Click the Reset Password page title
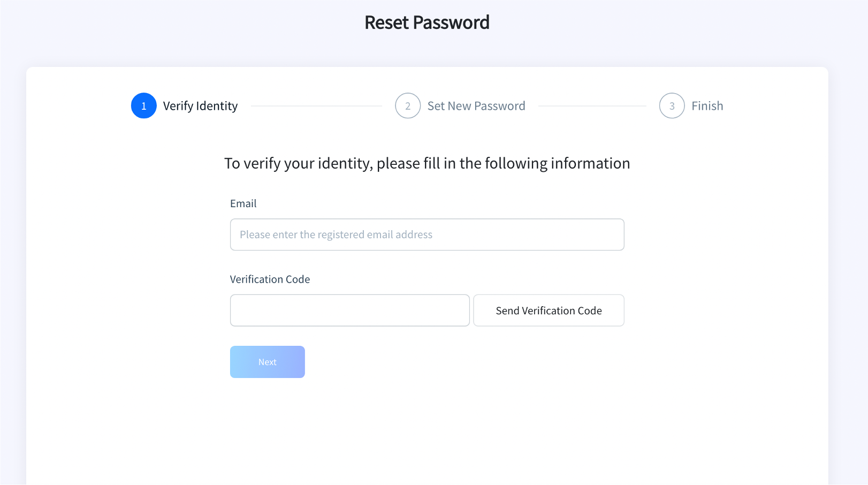 coord(427,22)
